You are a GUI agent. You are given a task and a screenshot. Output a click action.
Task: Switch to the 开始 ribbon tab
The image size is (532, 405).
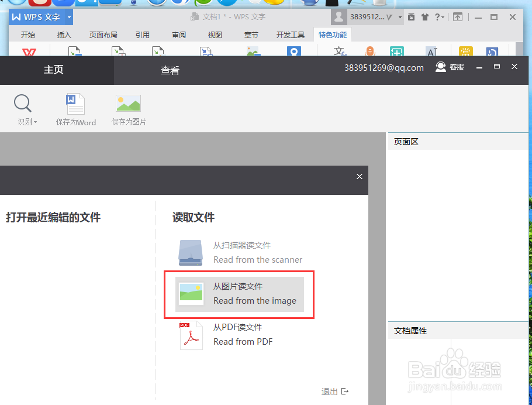coord(27,35)
